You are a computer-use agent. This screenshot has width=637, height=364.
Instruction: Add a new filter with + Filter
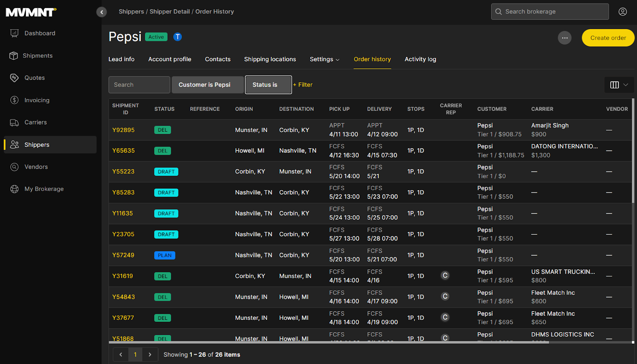[303, 85]
